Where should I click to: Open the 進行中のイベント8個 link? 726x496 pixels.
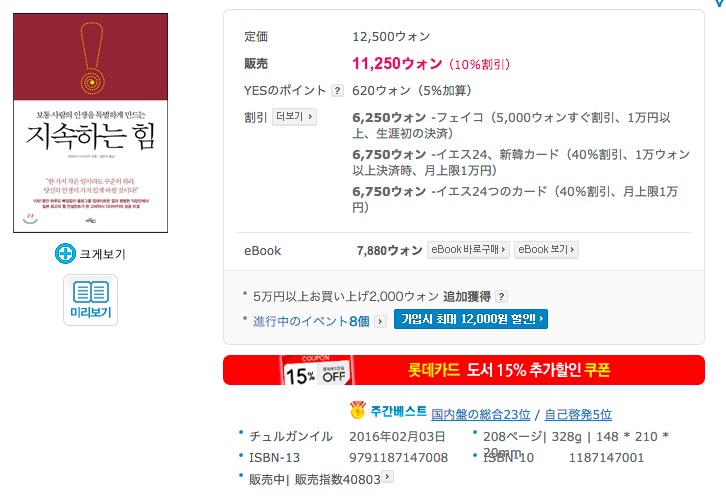[311, 321]
